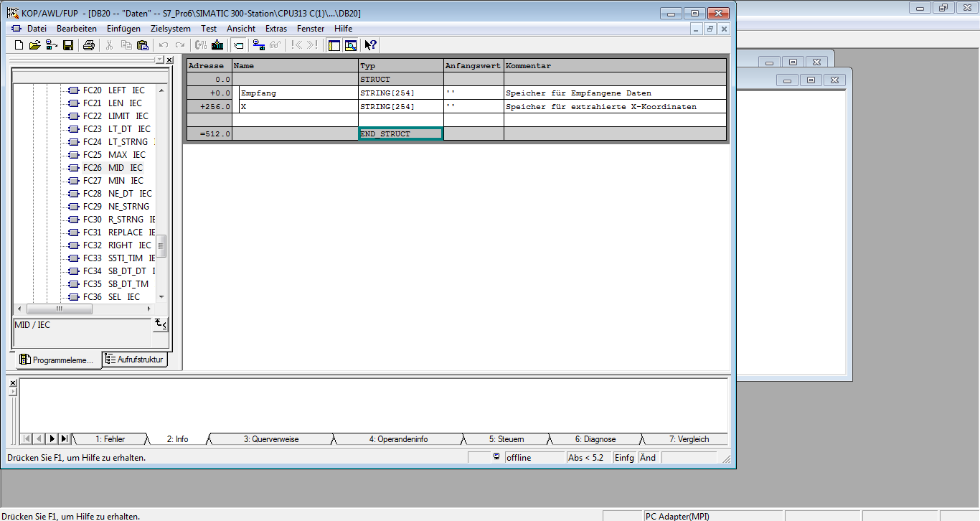The width and height of the screenshot is (980, 521).
Task: Click the context Help arrow icon
Action: tap(370, 45)
